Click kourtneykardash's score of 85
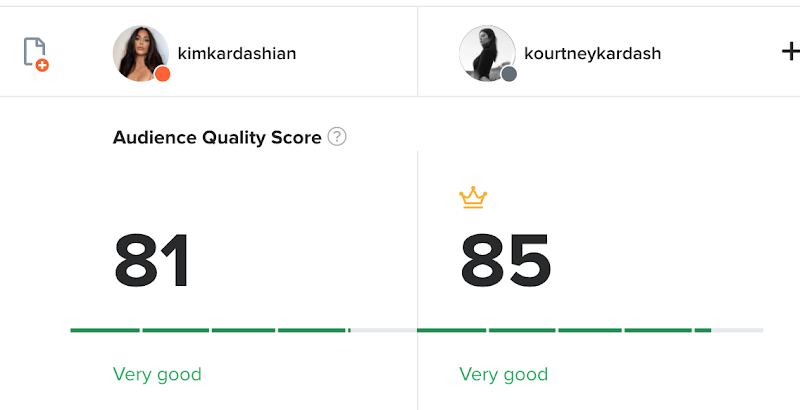Viewport: 800px width, 410px height. [x=505, y=261]
